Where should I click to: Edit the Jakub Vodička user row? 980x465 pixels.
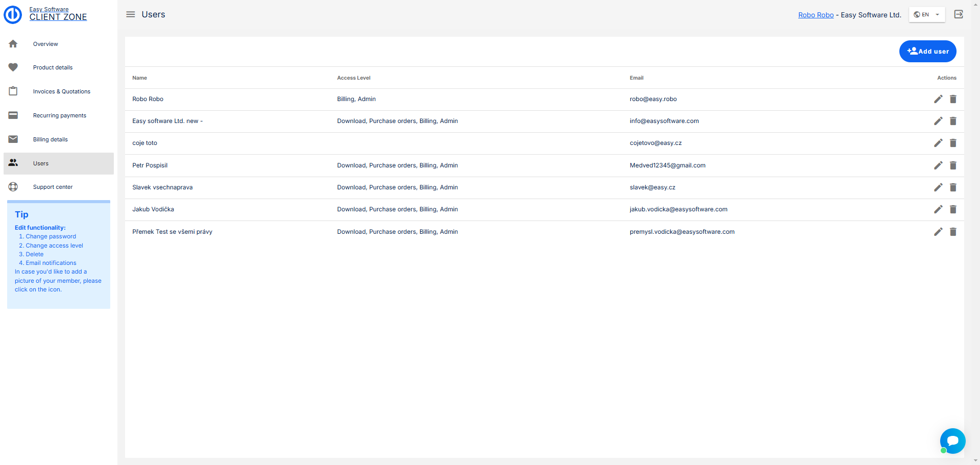point(938,209)
